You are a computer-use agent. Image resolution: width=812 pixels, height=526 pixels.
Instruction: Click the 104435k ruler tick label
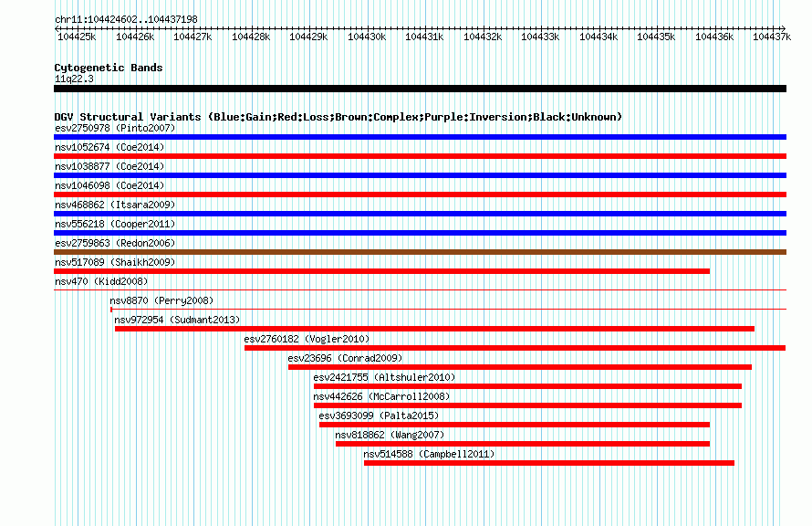(656, 37)
